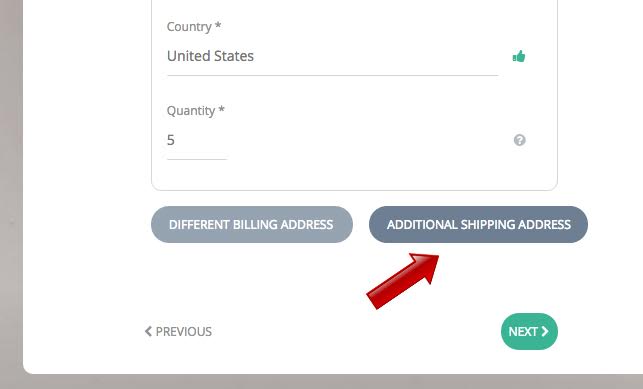Go to the next step with Next
Image resolution: width=643 pixels, height=389 pixels.
click(x=529, y=331)
